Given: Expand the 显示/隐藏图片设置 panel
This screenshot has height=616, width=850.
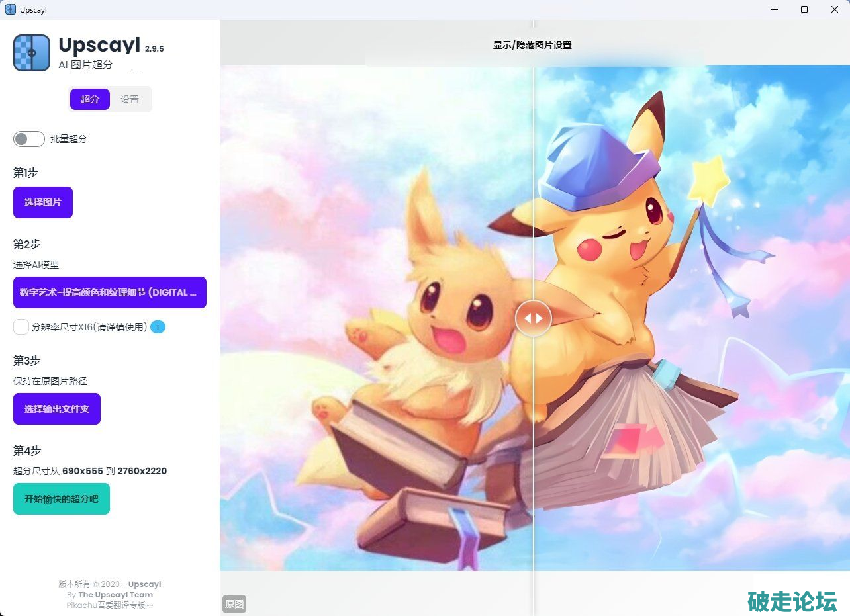Looking at the screenshot, I should tap(532, 45).
